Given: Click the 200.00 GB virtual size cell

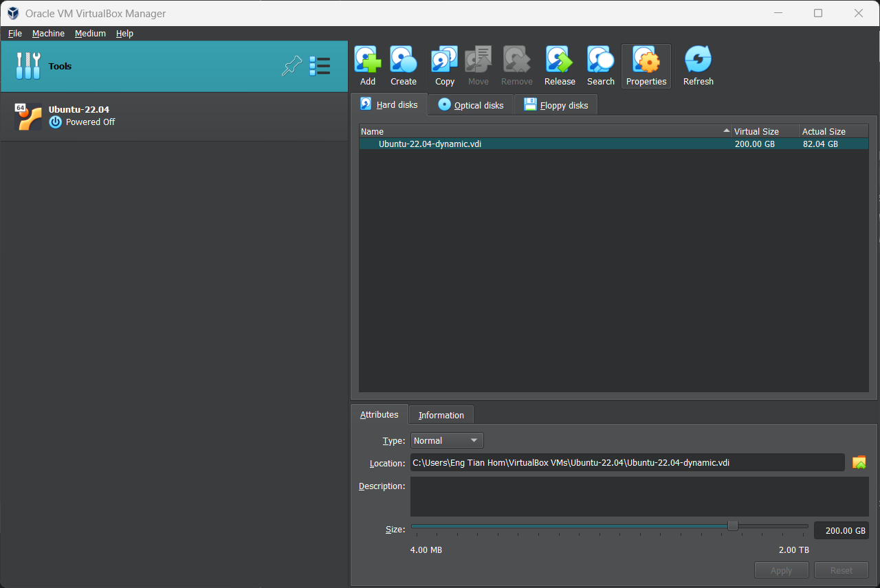Looking at the screenshot, I should tap(753, 144).
